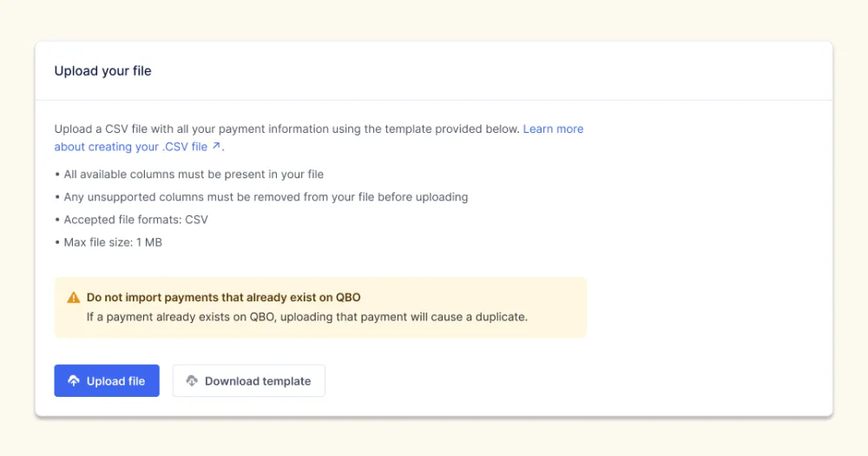Open the Learn more link

click(553, 129)
